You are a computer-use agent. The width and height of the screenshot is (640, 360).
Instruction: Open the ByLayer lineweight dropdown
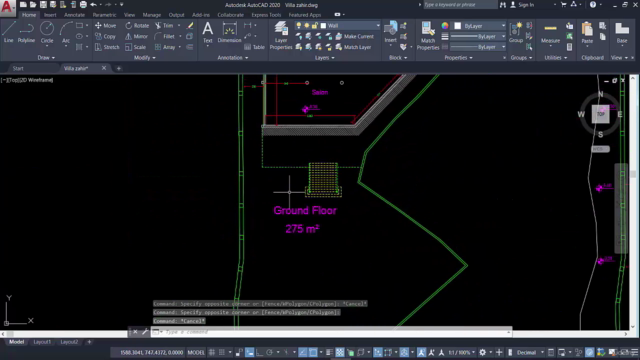[x=478, y=36]
